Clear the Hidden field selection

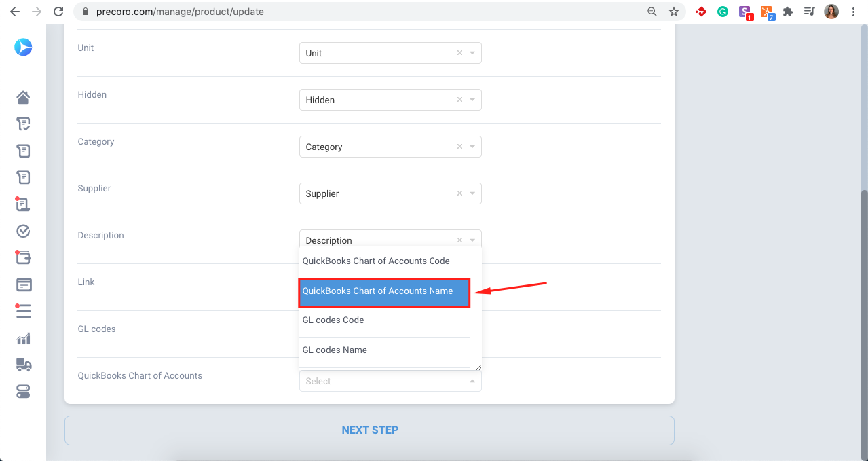click(459, 100)
